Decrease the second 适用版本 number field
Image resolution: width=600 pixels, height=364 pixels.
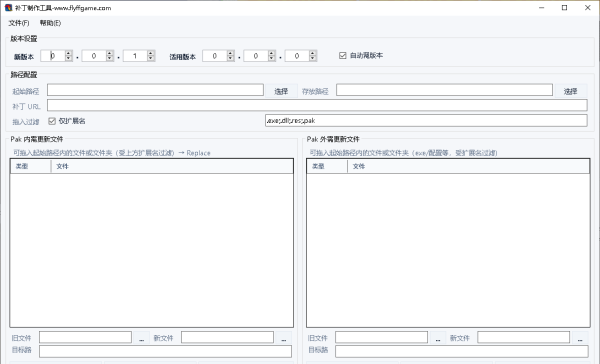[272, 59]
